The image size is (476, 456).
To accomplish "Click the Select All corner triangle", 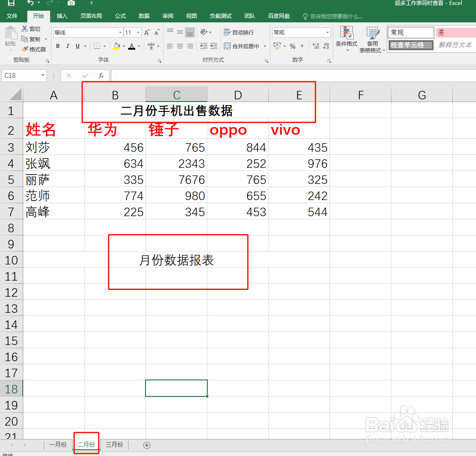I will point(16,94).
